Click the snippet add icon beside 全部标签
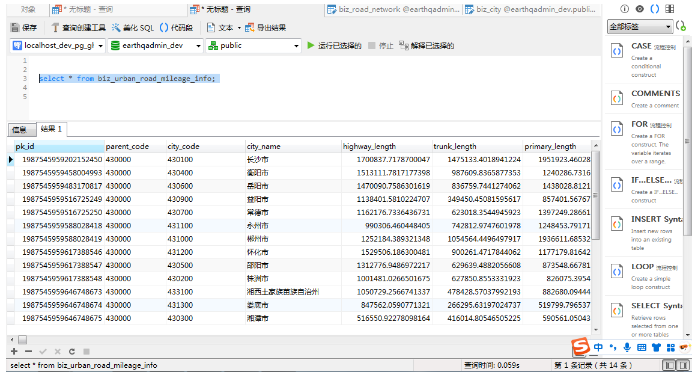Screen dimensions: 696x379 coord(681,27)
